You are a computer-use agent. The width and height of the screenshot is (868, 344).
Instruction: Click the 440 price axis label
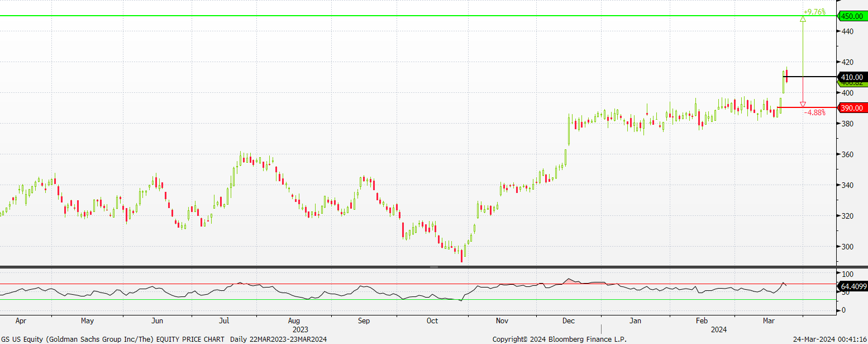pos(847,32)
